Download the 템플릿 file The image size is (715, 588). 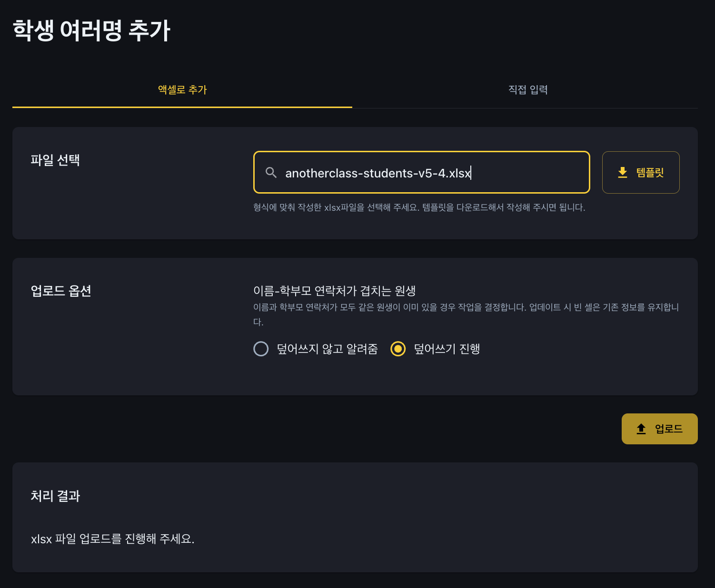[641, 172]
